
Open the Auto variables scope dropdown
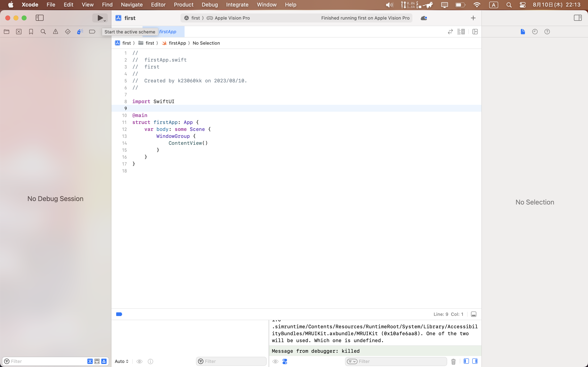click(x=121, y=361)
